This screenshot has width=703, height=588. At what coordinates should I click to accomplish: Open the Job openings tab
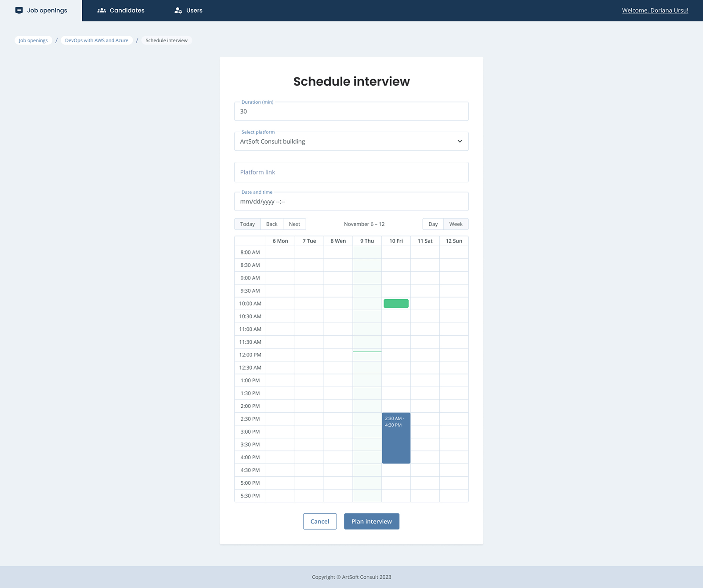click(x=41, y=10)
